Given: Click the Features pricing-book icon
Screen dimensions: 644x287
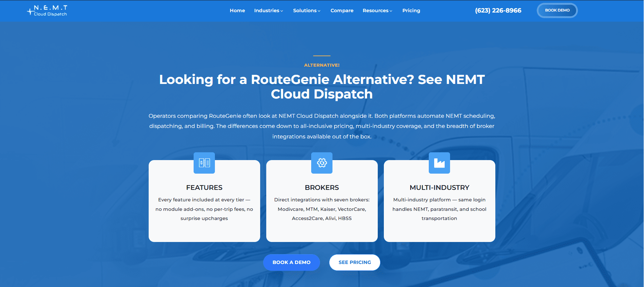Looking at the screenshot, I should click(x=204, y=163).
